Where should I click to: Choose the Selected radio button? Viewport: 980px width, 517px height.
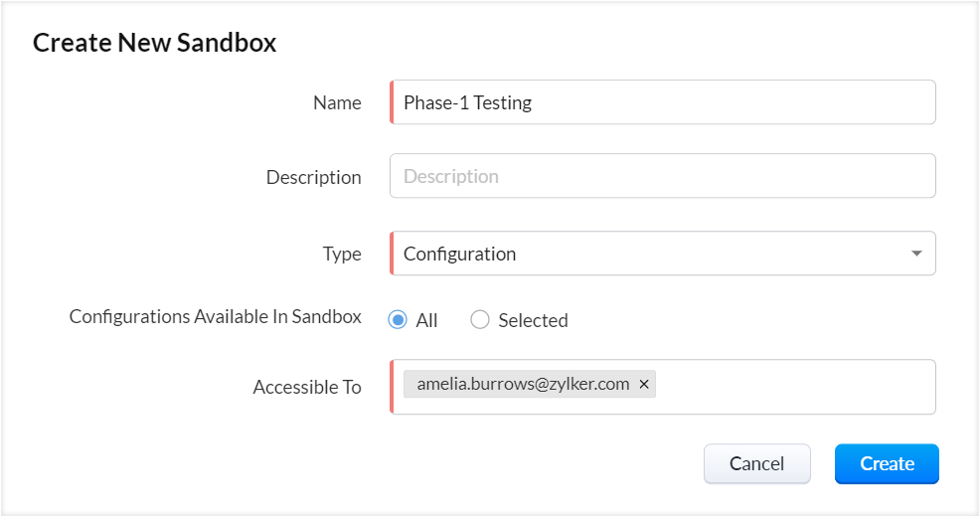480,320
